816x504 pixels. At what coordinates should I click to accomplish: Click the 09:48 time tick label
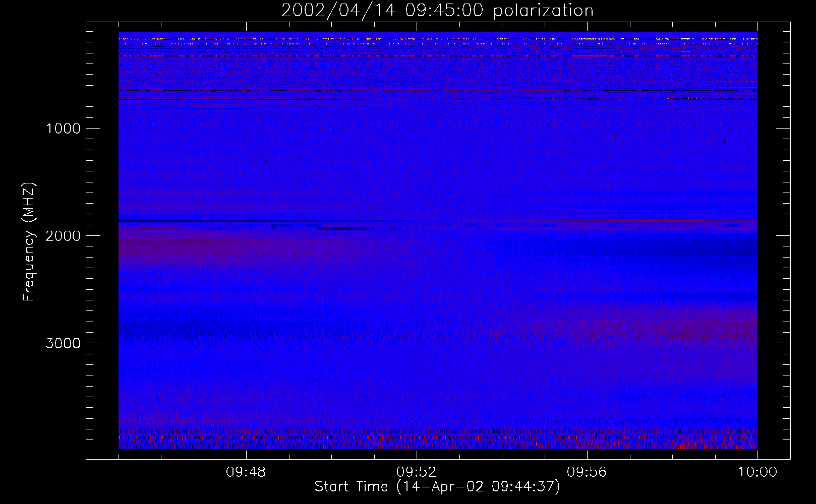click(x=246, y=472)
